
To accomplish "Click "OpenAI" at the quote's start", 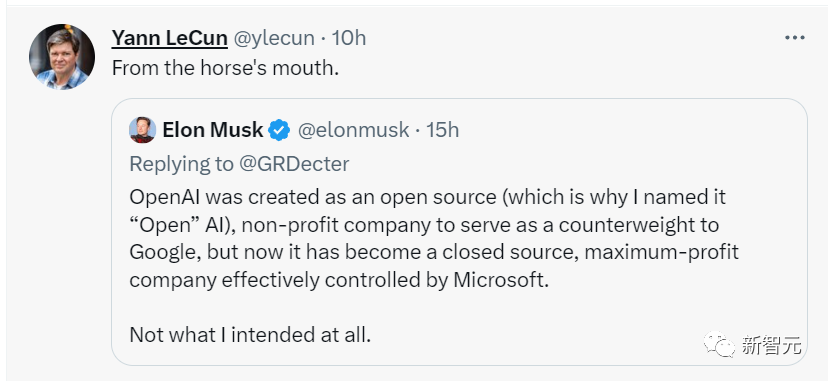I will coord(164,197).
